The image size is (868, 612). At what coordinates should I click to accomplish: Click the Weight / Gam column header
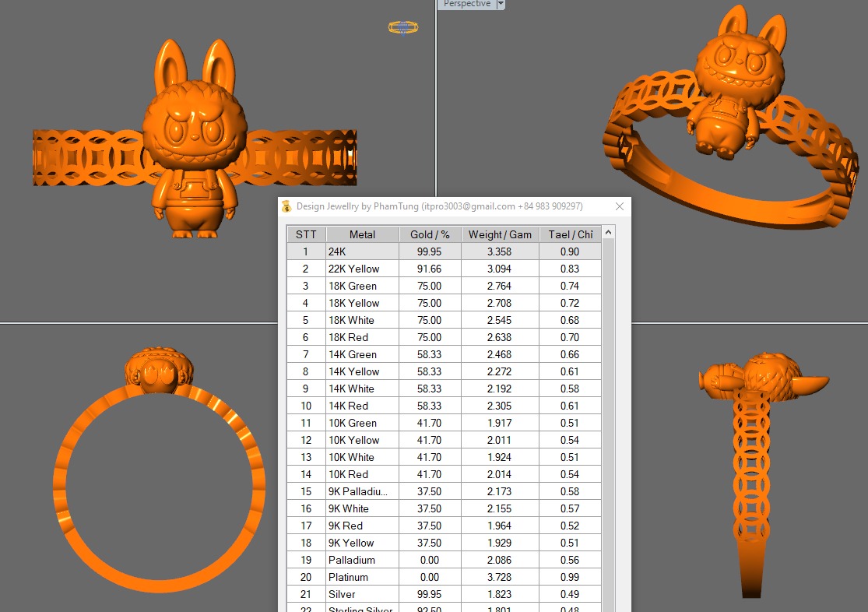pos(500,234)
